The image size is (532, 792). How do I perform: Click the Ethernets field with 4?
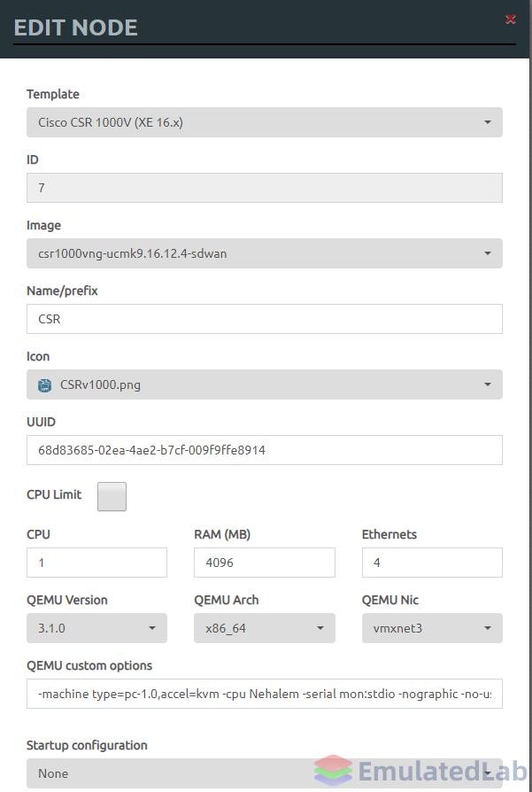tap(432, 563)
